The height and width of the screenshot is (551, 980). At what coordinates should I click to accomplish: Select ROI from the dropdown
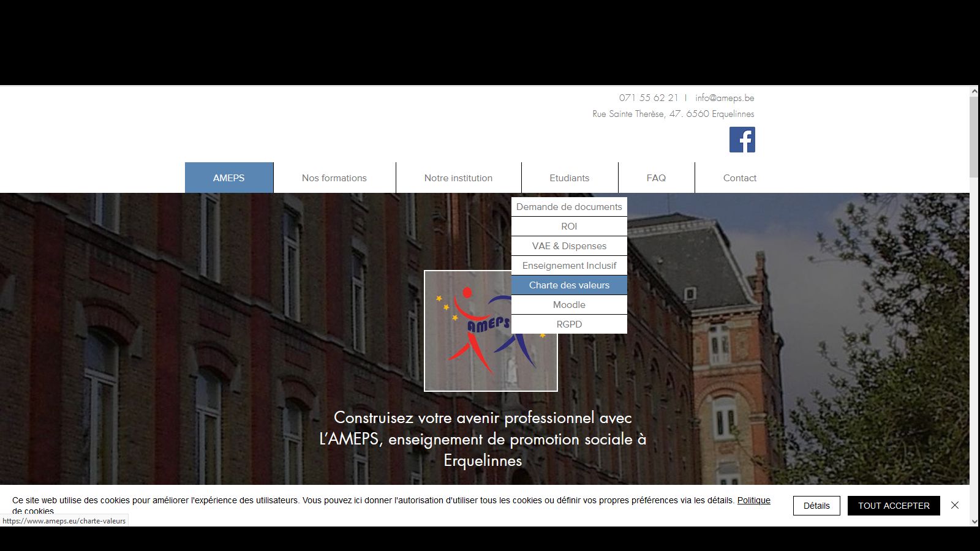pos(569,227)
